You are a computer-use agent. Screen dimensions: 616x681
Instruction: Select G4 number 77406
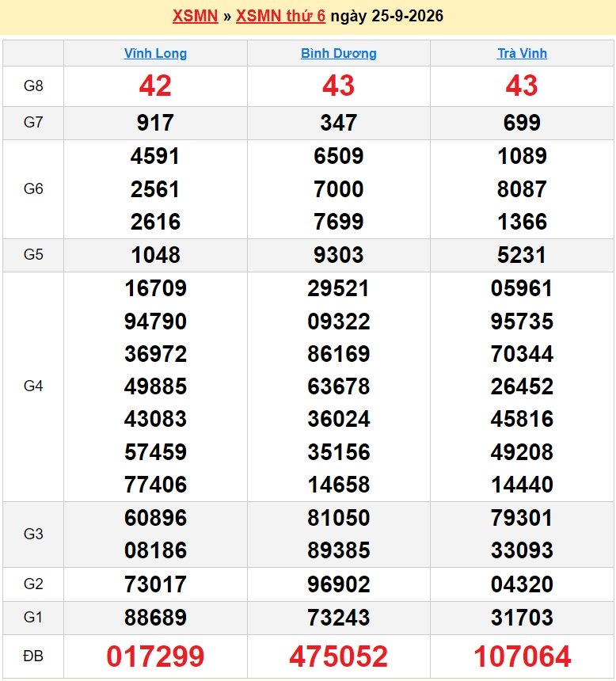155,485
